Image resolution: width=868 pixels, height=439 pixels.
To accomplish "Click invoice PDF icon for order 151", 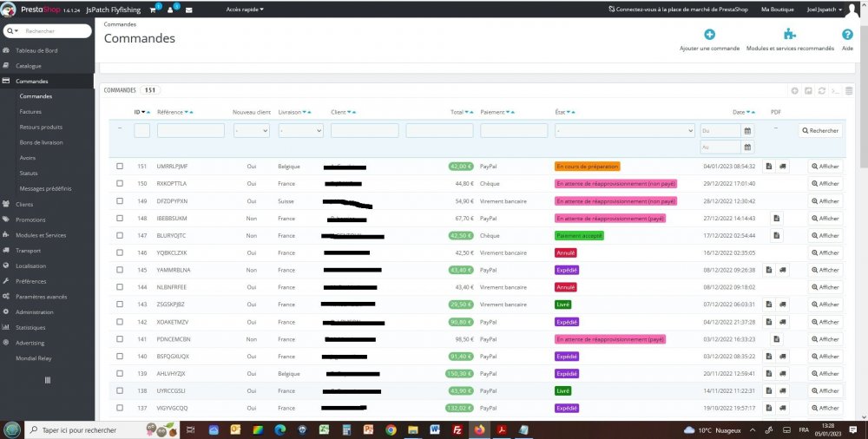I will tap(768, 166).
